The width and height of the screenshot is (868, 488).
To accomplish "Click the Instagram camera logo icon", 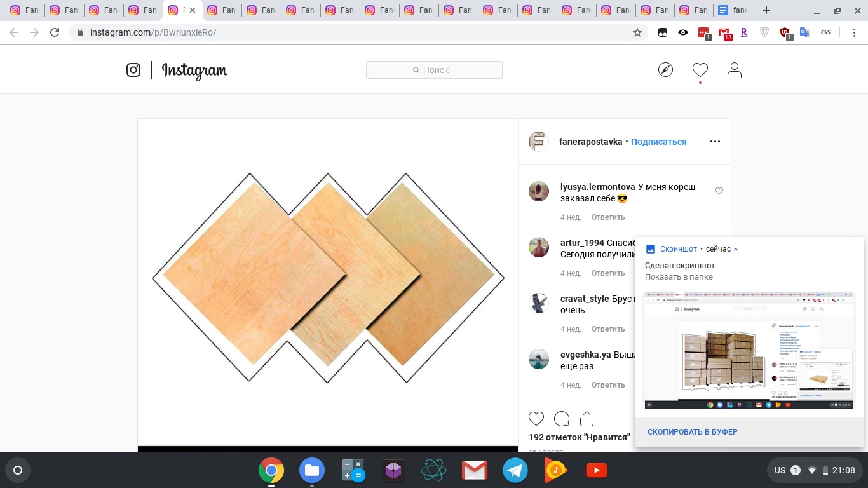I will (x=133, y=70).
